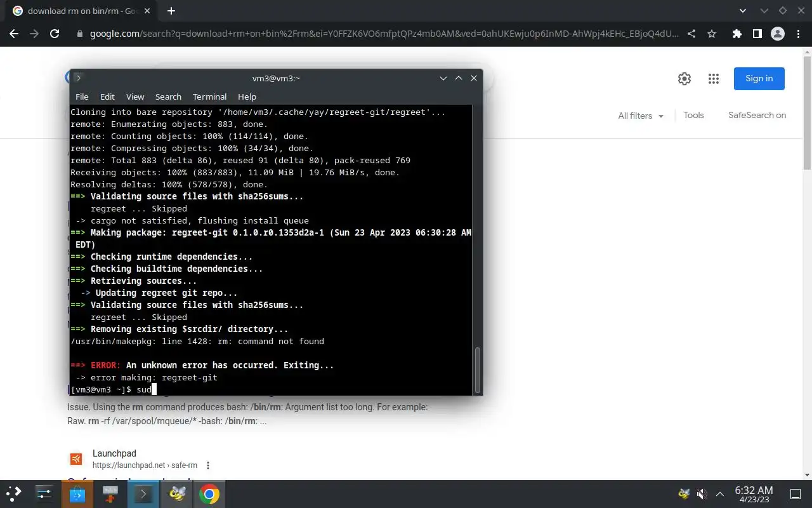Screen dimensions: 812x508
Task: Open the Tools search option
Action: pos(693,115)
